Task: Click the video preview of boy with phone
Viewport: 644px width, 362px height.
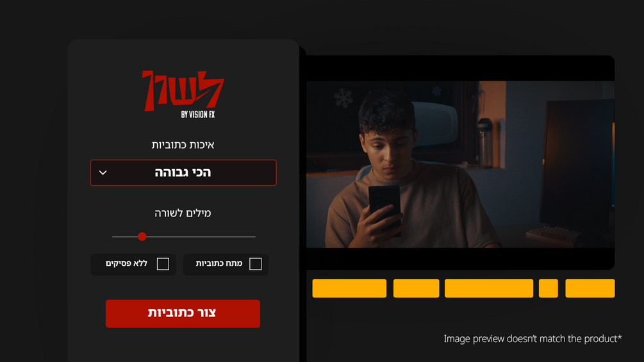Action: 460,164
